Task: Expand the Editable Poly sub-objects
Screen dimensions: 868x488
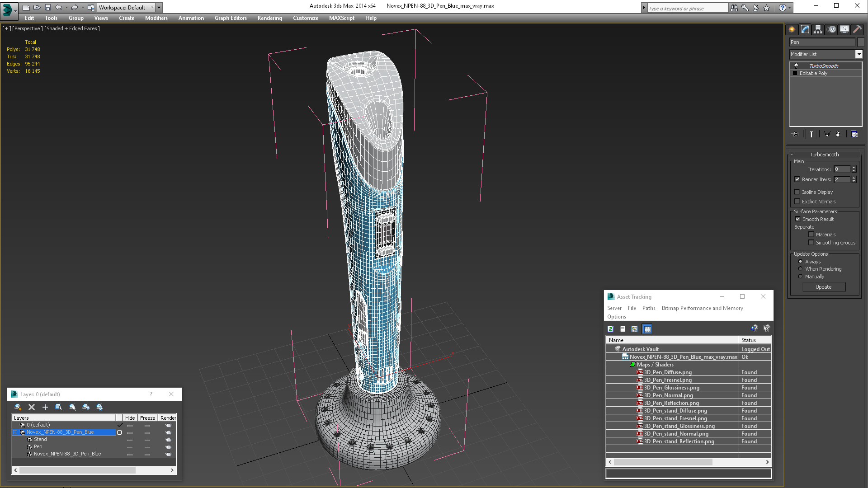Action: click(795, 73)
